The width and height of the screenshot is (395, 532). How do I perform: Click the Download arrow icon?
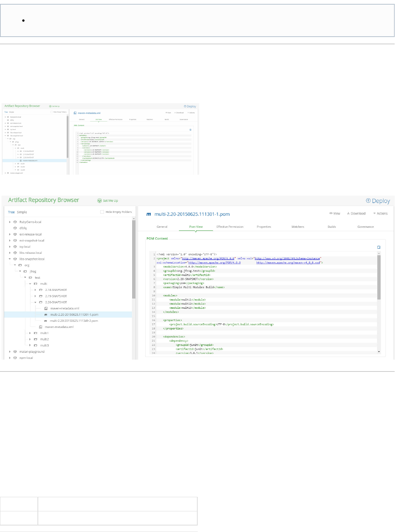click(x=348, y=213)
